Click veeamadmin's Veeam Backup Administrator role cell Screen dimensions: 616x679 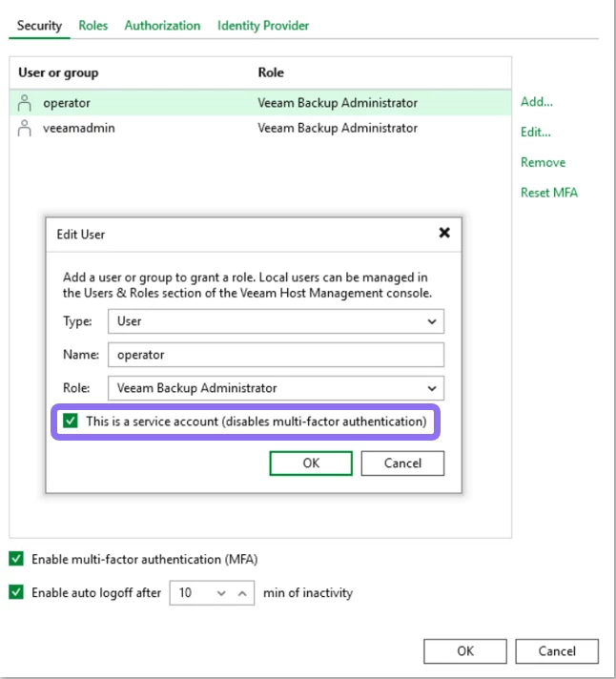coord(338,128)
